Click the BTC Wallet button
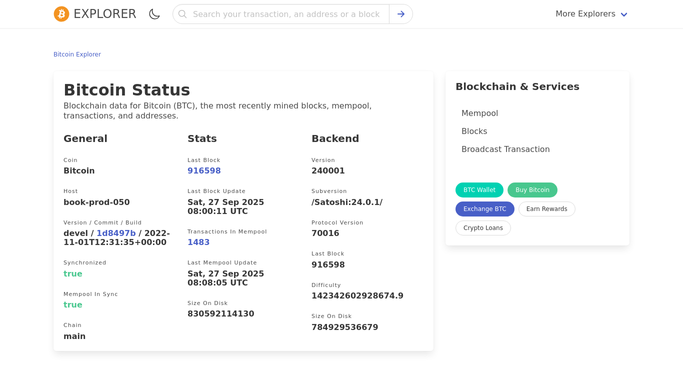Image resolution: width=683 pixels, height=384 pixels. point(479,190)
